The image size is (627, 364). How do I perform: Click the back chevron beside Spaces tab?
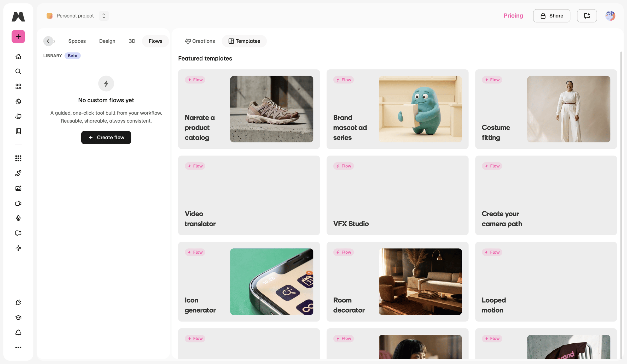coord(48,41)
